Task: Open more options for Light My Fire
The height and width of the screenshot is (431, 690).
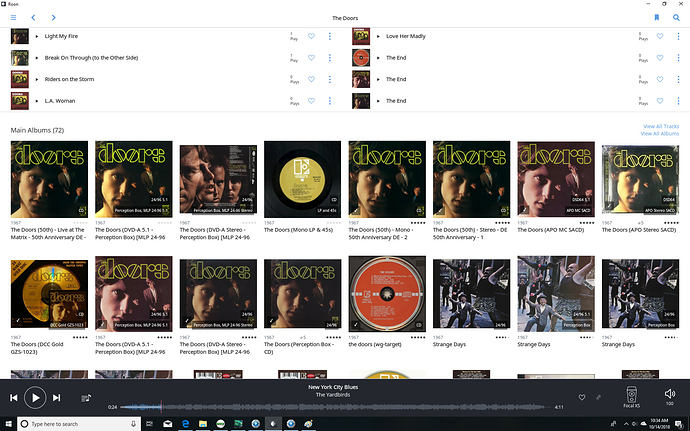Action: coord(330,36)
